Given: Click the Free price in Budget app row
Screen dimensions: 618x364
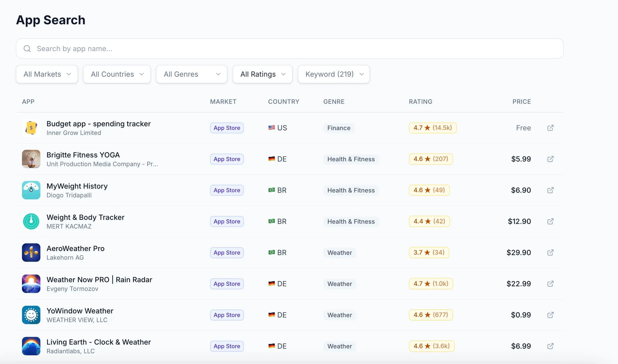Looking at the screenshot, I should point(523,128).
